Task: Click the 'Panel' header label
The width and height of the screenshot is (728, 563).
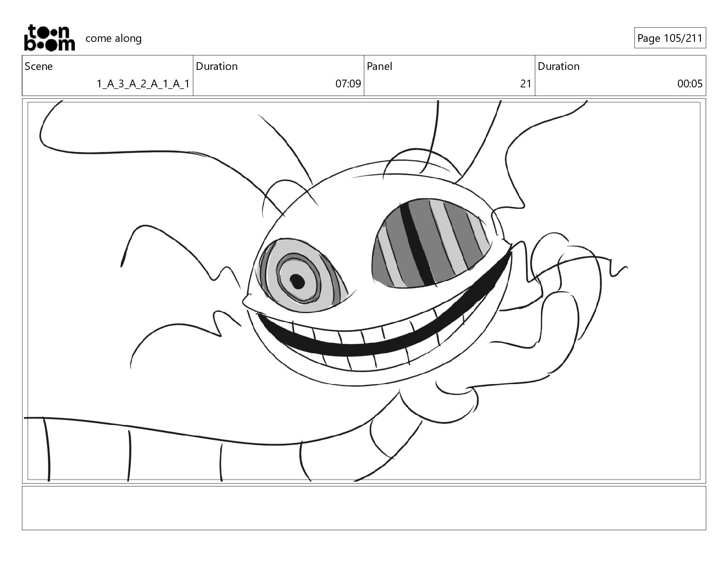Action: 380,66
